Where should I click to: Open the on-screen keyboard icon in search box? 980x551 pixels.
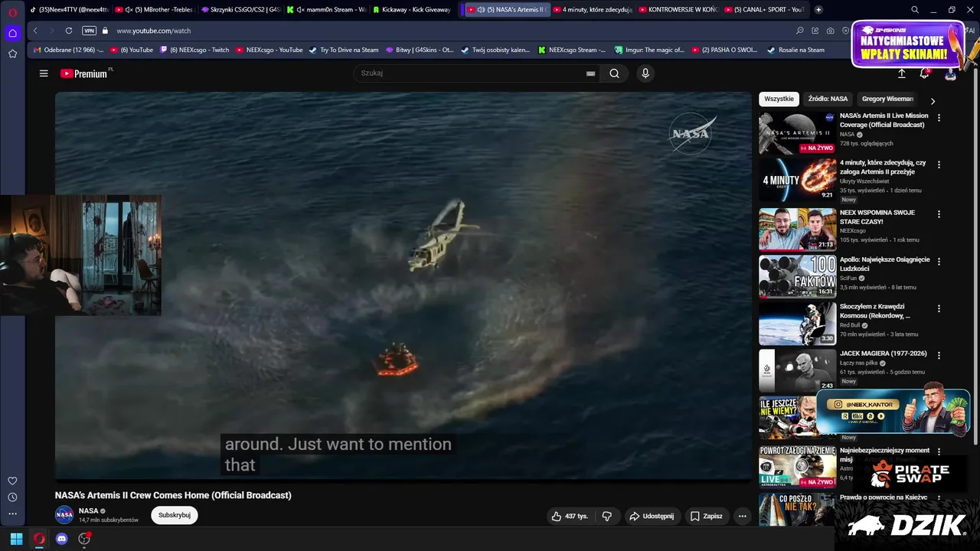(x=590, y=73)
